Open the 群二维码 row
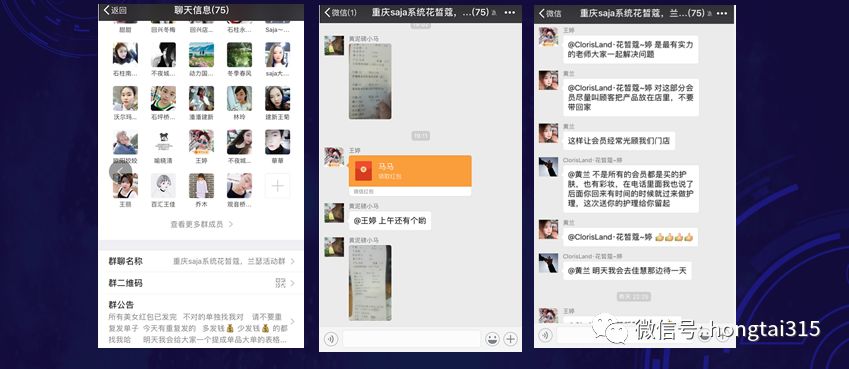The width and height of the screenshot is (849, 369). [x=201, y=283]
